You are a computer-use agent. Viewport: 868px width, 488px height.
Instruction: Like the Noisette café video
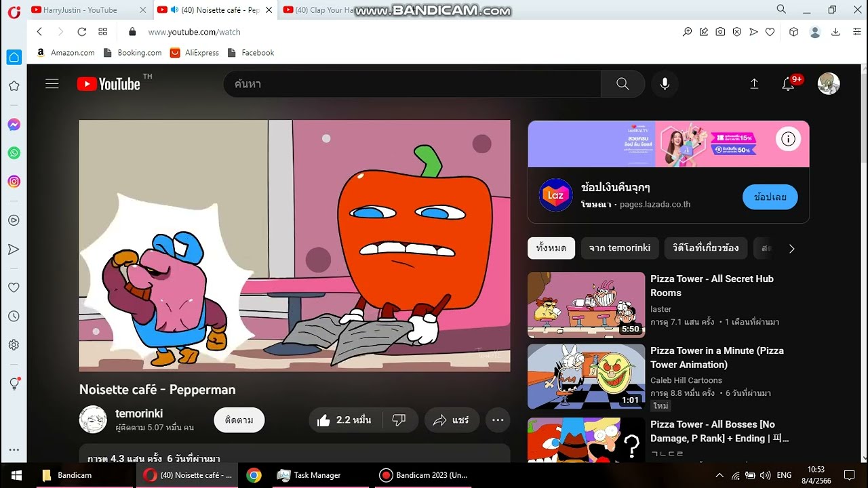[x=345, y=420]
